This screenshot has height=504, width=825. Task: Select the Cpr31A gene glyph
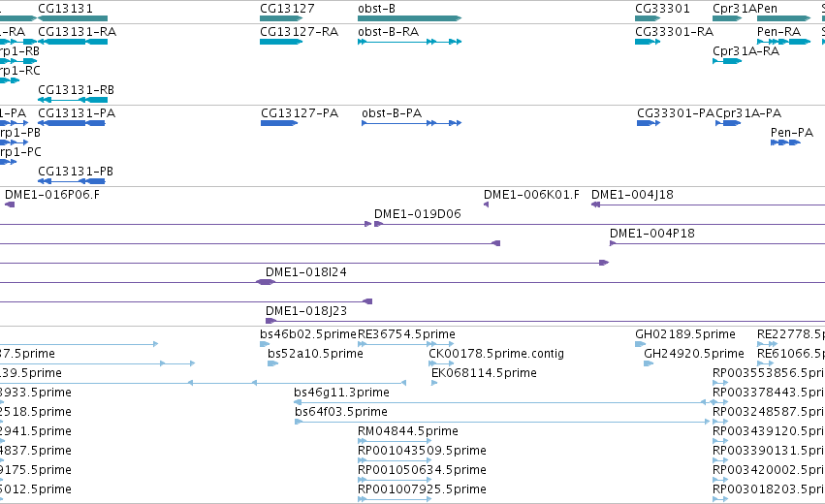[x=727, y=18]
